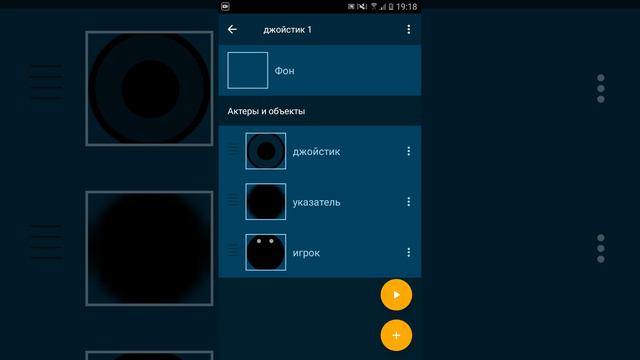Open the указатель actor label
The image size is (640, 360).
(316, 202)
